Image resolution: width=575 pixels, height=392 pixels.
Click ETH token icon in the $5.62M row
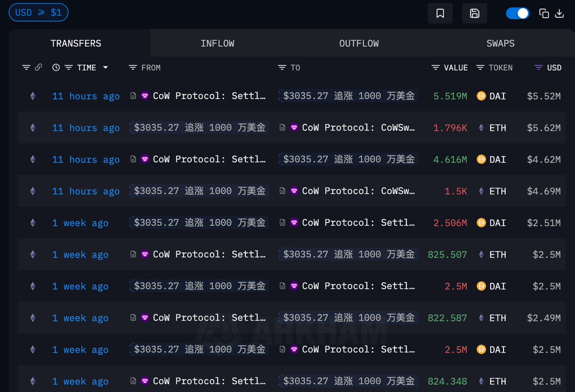click(x=481, y=128)
